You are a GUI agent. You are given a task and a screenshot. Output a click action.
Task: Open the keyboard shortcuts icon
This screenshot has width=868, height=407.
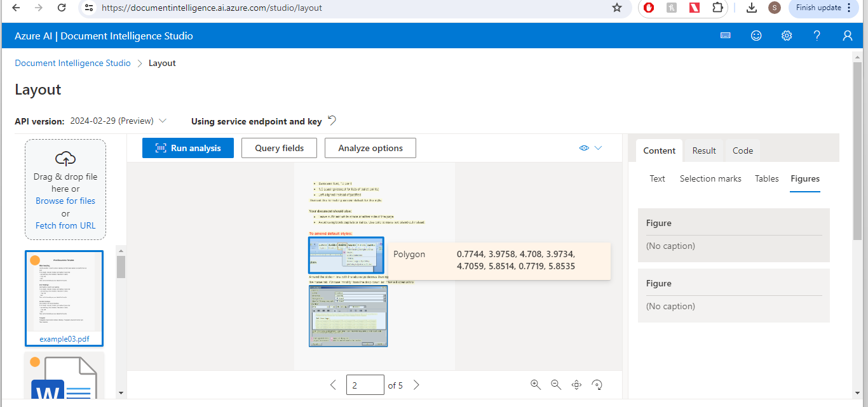coord(725,36)
